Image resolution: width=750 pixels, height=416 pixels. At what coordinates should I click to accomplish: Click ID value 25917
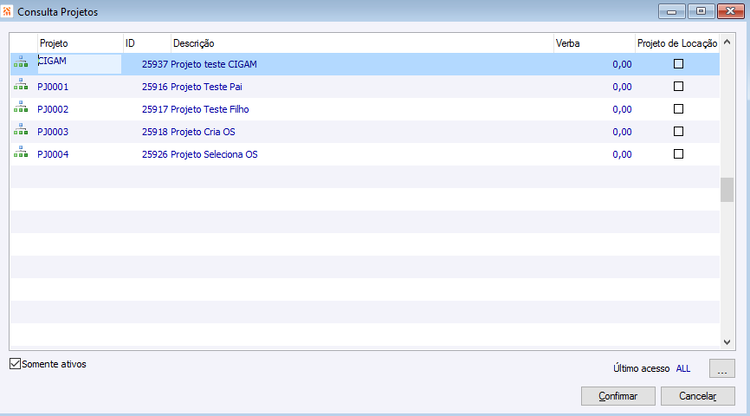pos(155,109)
